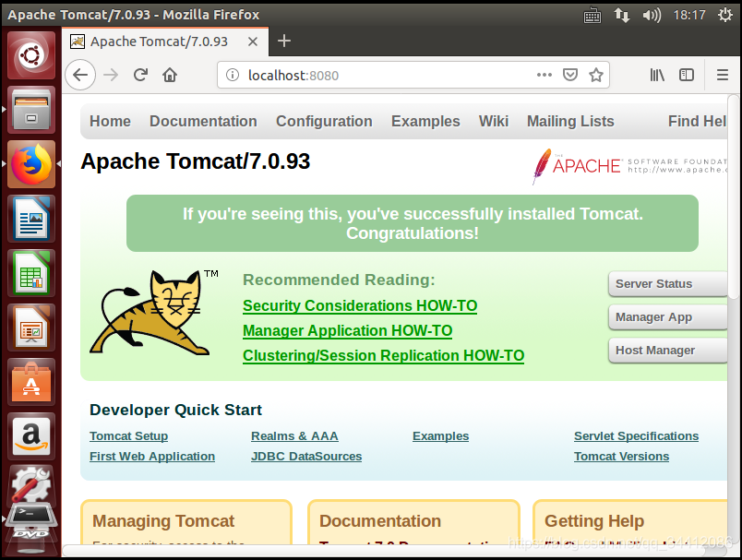Go back to the previous page

(80, 75)
